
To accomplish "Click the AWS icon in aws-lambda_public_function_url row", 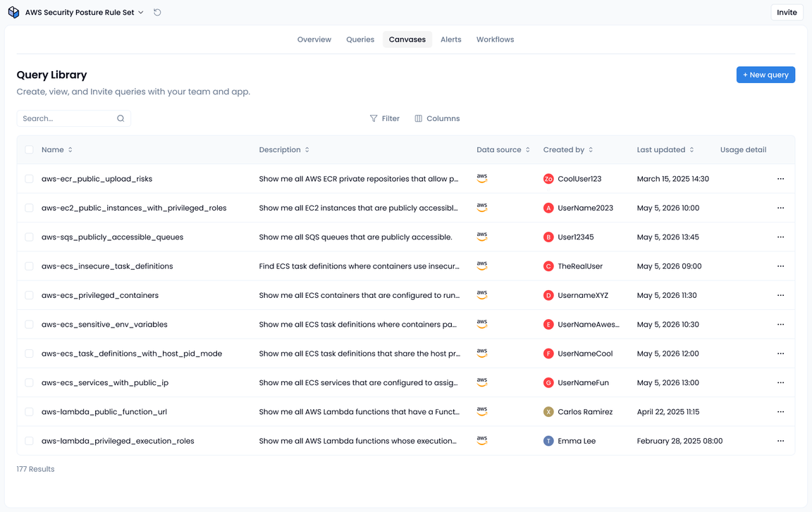I will [482, 412].
